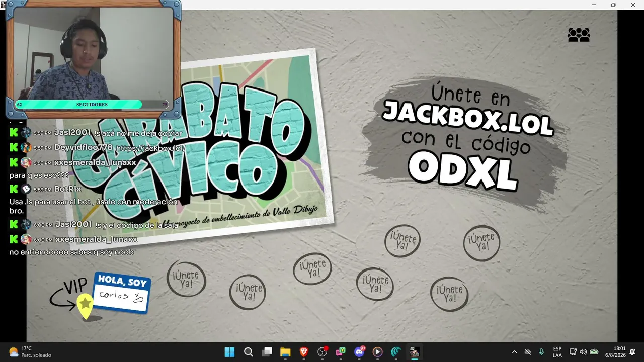Click the audience icon in the top-right corner

click(x=579, y=35)
